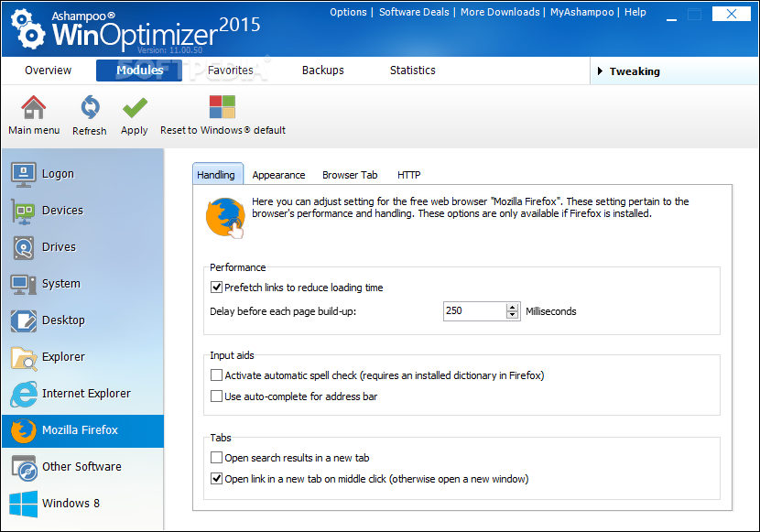Switch to the Handling tab
Screen dimensions: 760x532
point(217,174)
